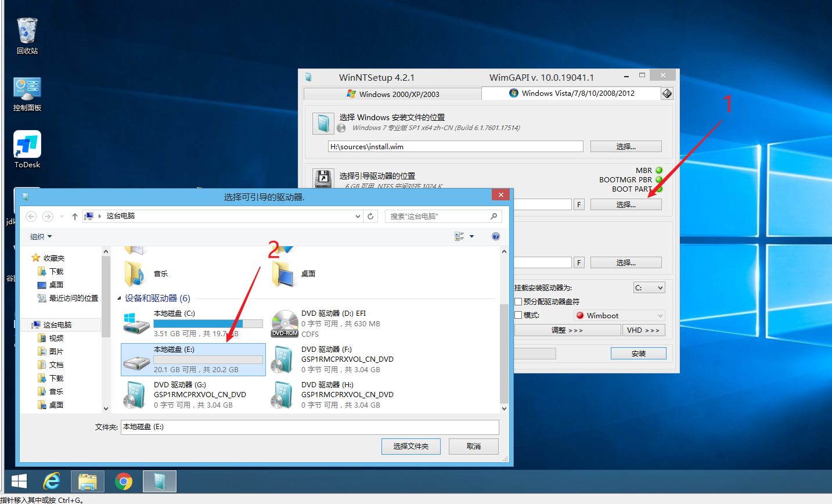Open recent locations dropdown arrow
This screenshot has width=832, height=504.
pyautogui.click(x=62, y=217)
